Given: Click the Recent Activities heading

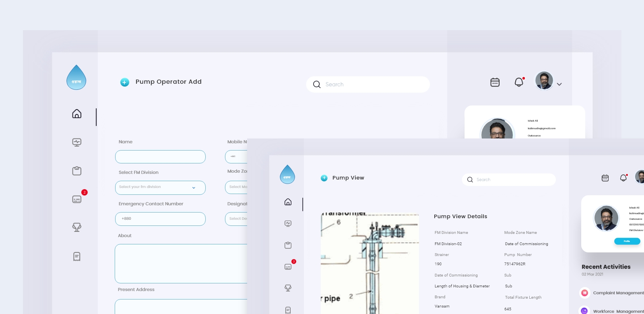Looking at the screenshot, I should pos(606,267).
